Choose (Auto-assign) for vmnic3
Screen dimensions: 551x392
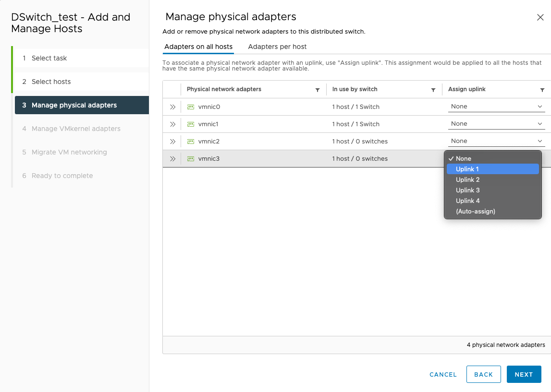click(x=476, y=211)
